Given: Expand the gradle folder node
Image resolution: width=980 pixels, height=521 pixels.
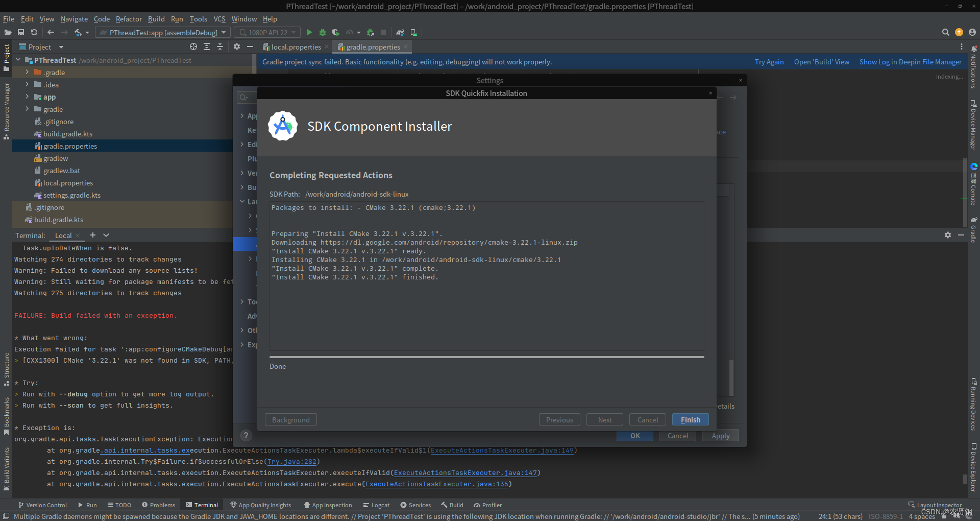Looking at the screenshot, I should [27, 109].
